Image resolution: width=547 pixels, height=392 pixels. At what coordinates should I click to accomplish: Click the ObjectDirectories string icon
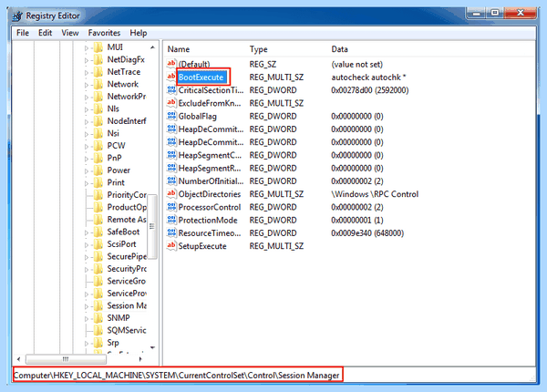click(x=171, y=193)
